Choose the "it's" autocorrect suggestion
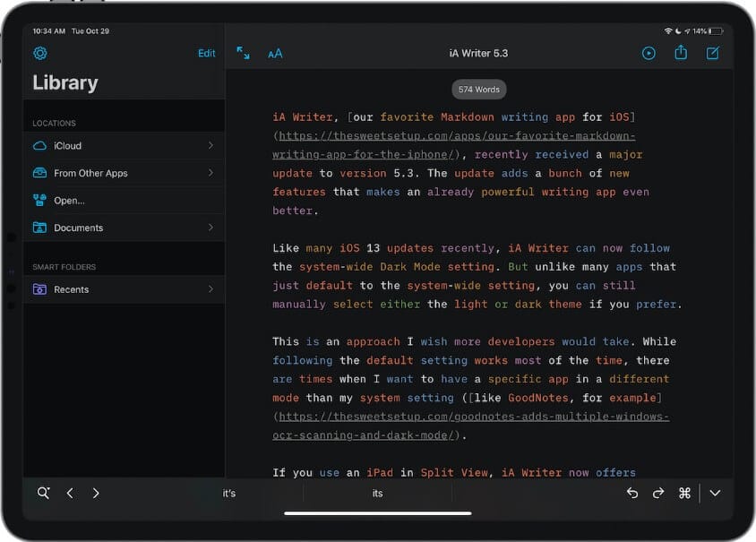The height and width of the screenshot is (542, 756). [x=229, y=494]
